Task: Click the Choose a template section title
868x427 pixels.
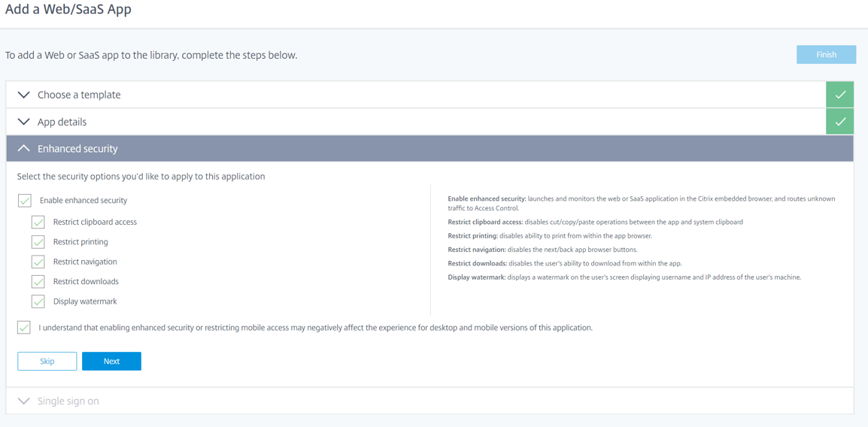Action: (x=79, y=95)
